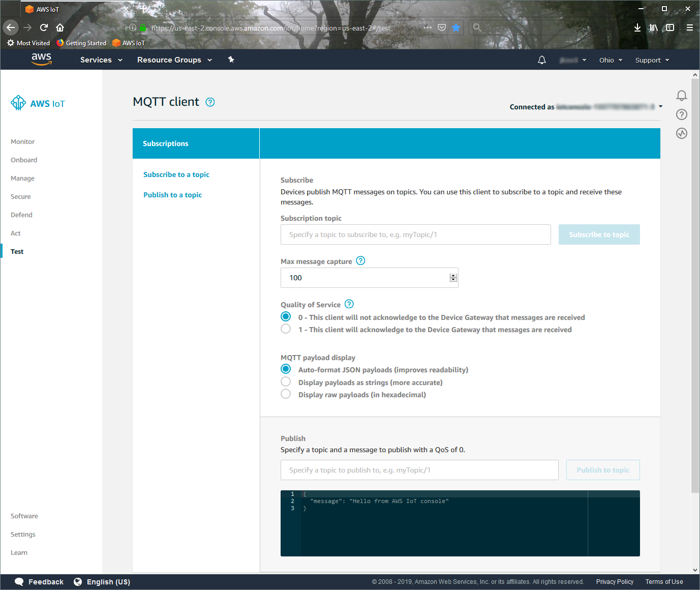700x590 pixels.
Task: Open Pocket save icon in address bar
Action: click(x=442, y=27)
